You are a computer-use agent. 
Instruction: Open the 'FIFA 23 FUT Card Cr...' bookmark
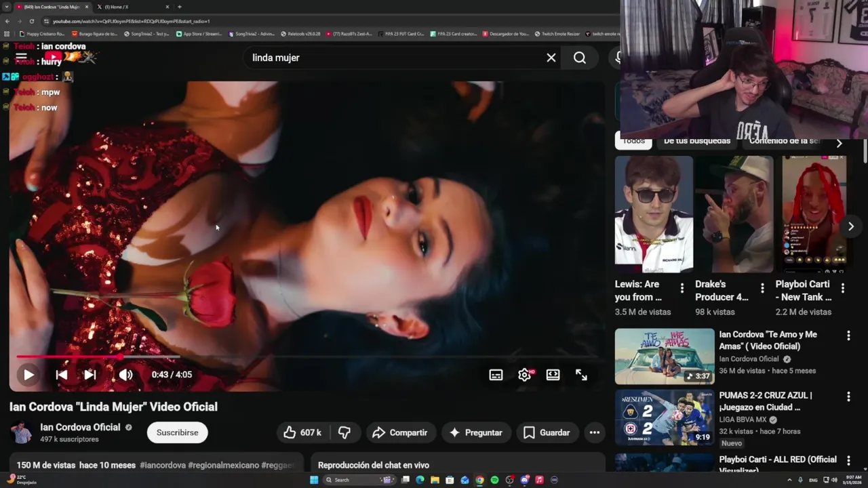tap(401, 34)
